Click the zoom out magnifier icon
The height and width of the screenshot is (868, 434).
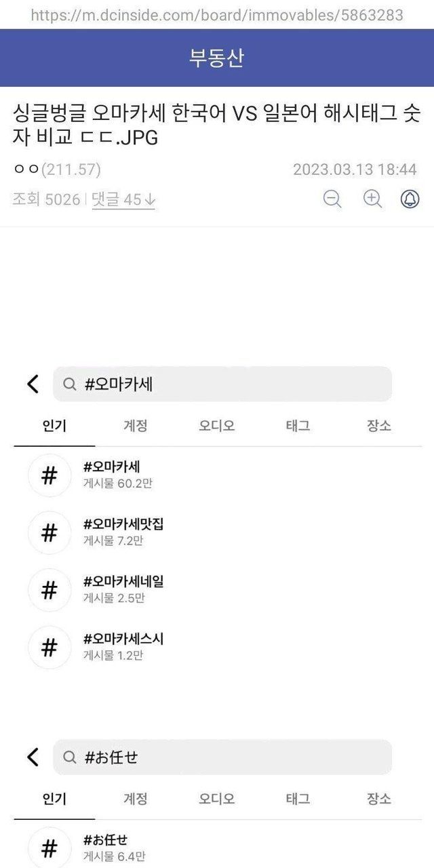point(332,199)
